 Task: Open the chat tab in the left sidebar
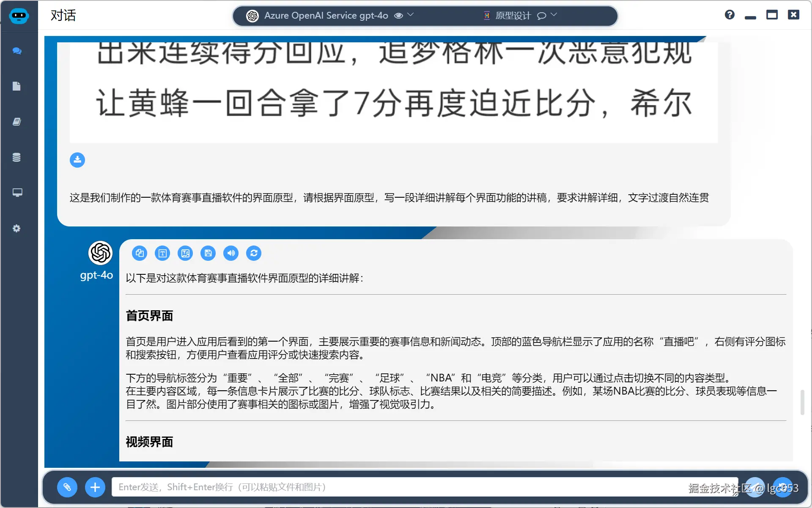point(17,51)
